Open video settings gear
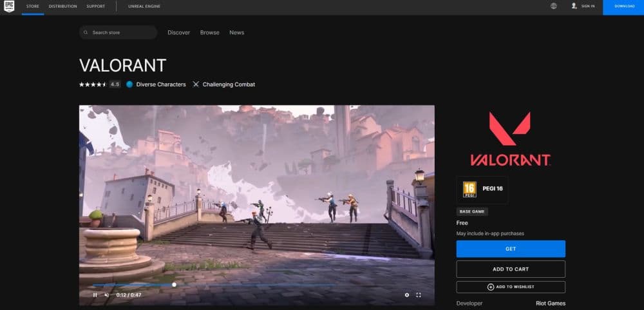 tap(406, 295)
